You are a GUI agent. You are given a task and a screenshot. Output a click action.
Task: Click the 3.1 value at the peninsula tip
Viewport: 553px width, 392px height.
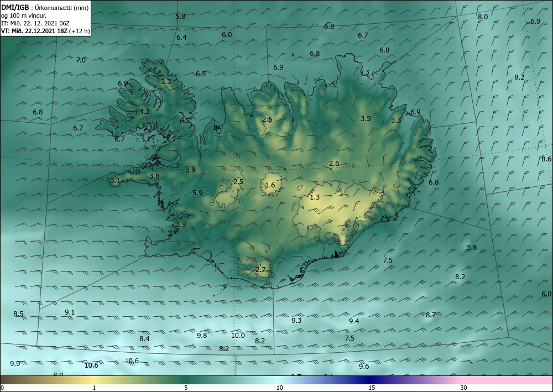116,181
